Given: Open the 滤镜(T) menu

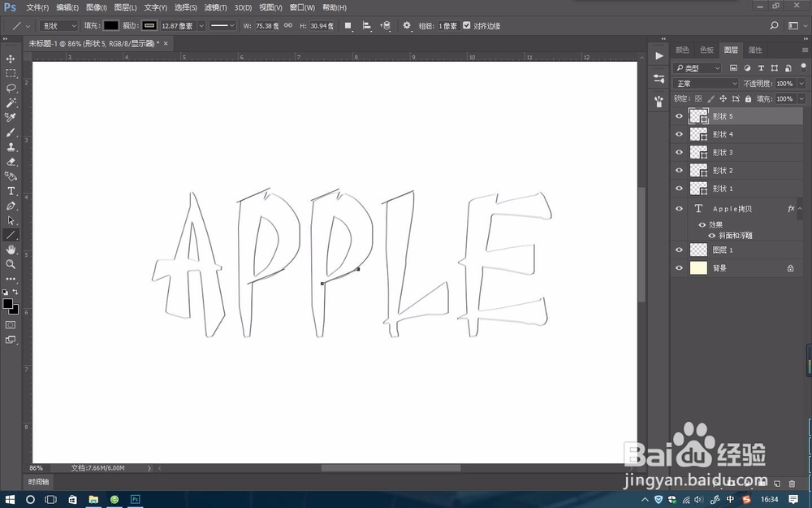Looking at the screenshot, I should (215, 8).
